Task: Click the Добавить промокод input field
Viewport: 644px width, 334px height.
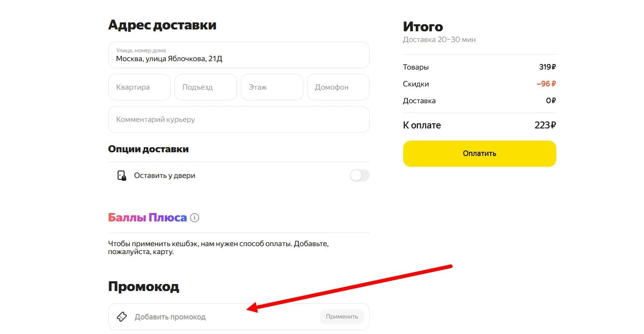Action: click(210, 316)
